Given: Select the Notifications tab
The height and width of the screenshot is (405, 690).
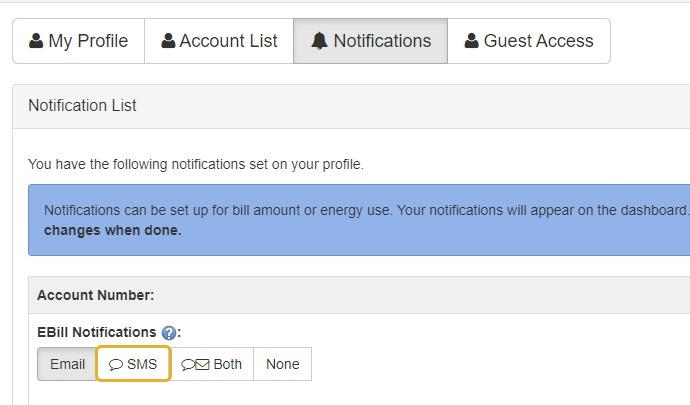Looking at the screenshot, I should [371, 41].
